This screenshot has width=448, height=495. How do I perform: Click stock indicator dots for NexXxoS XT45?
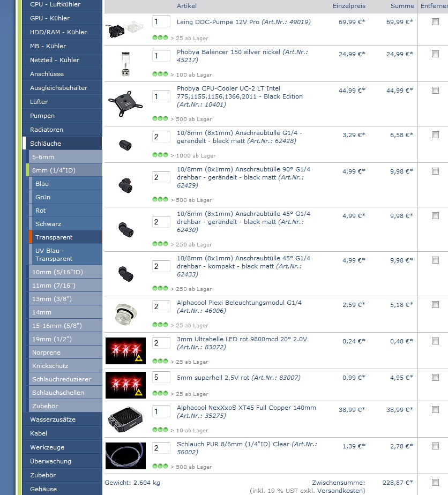[160, 430]
